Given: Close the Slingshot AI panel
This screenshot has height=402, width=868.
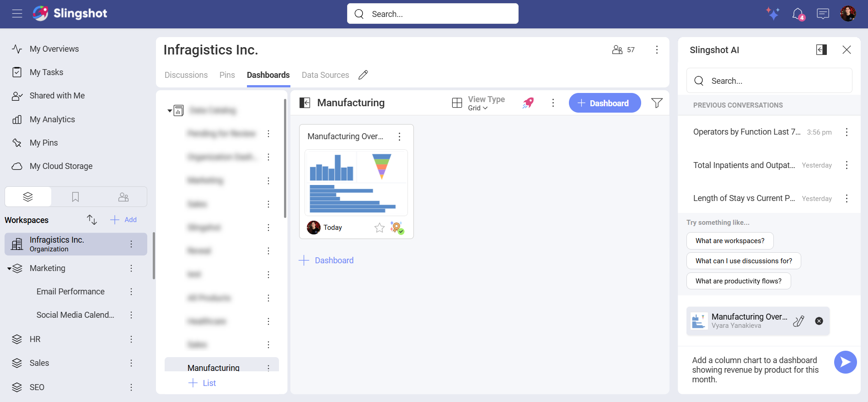Looking at the screenshot, I should (847, 50).
